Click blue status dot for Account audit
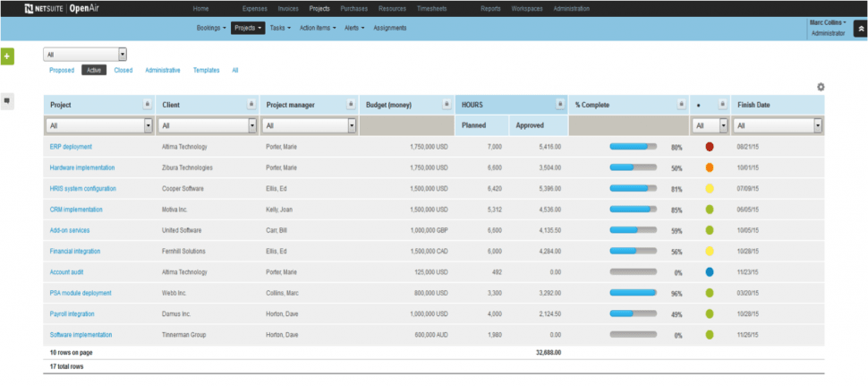 coord(709,272)
